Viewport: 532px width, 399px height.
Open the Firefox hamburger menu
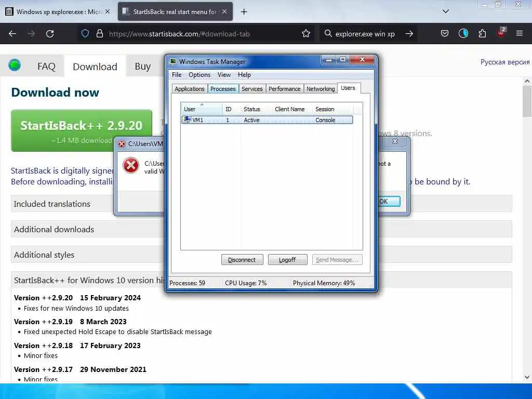coord(520,33)
